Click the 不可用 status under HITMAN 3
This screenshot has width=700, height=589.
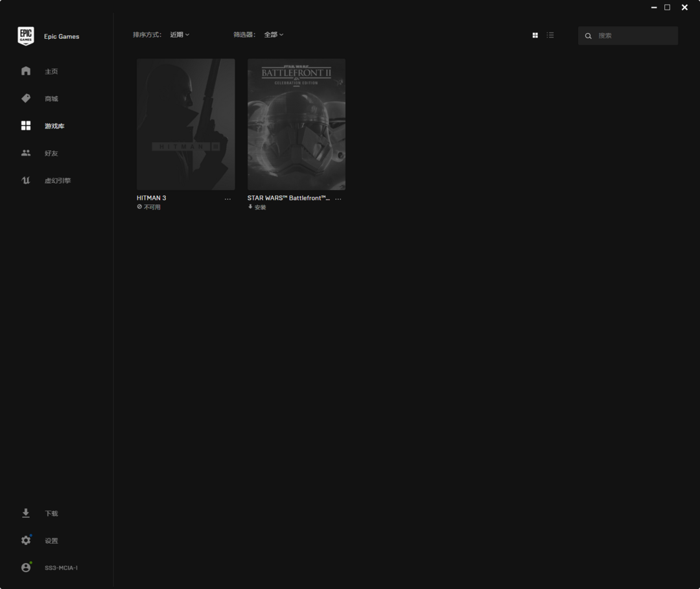click(x=152, y=208)
